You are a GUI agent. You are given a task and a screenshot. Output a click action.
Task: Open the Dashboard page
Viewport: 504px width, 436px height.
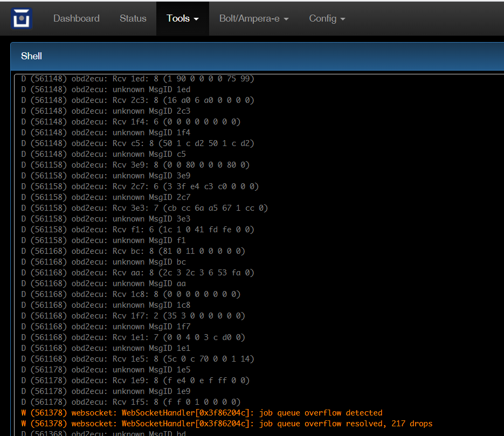pyautogui.click(x=77, y=18)
